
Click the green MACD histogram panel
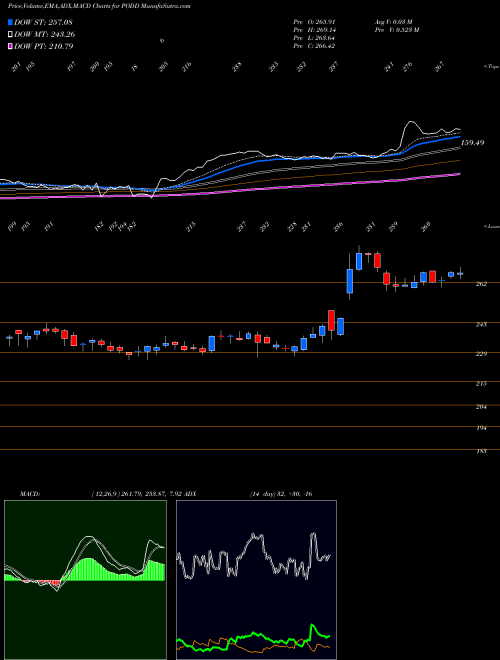tap(85, 580)
